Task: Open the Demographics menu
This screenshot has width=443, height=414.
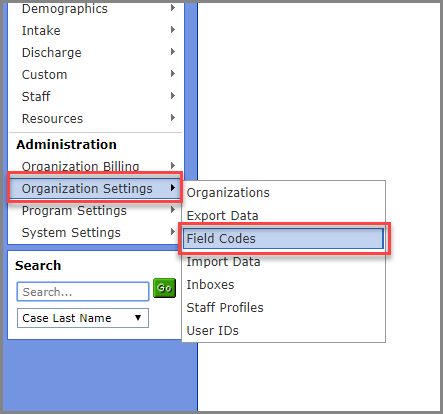Action: point(95,8)
